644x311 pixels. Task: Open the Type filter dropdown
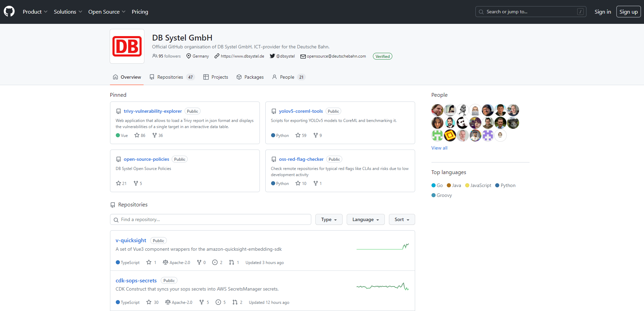point(329,219)
